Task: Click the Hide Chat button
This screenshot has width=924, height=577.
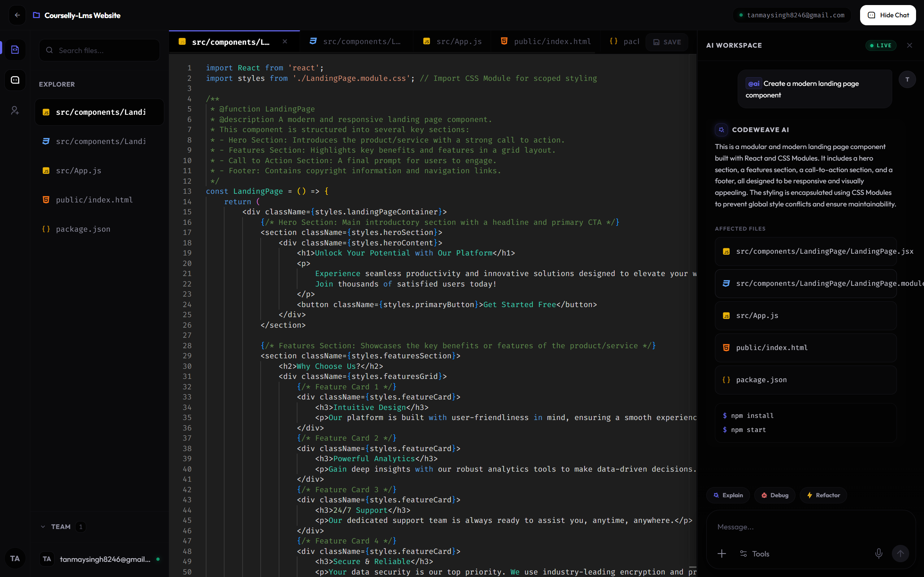Action: coord(888,15)
